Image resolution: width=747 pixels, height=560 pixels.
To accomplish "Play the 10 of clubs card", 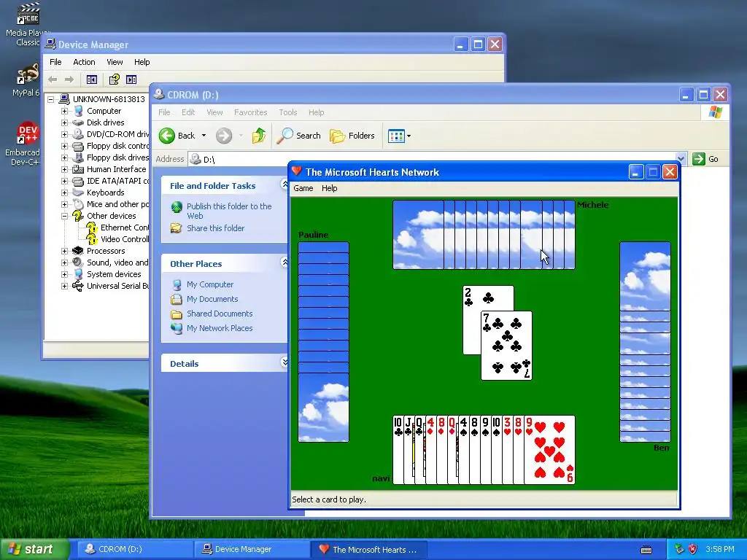I will pos(398,450).
